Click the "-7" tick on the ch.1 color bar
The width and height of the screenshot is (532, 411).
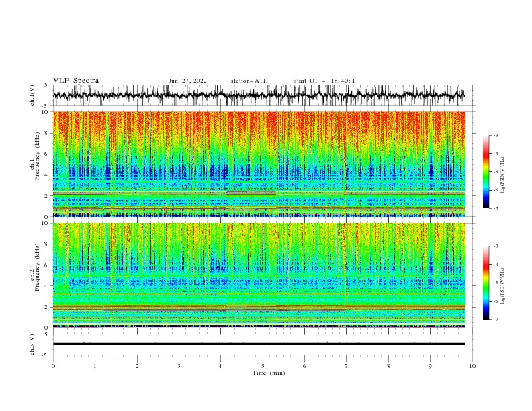495,208
